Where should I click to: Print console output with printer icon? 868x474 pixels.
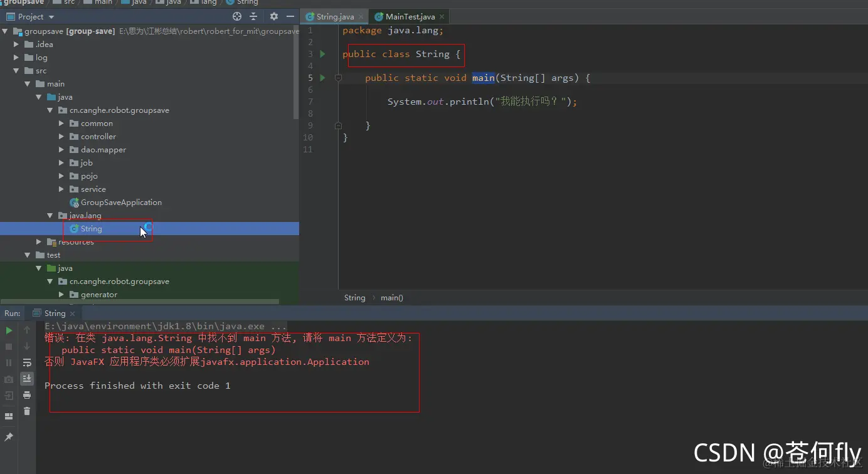click(27, 395)
